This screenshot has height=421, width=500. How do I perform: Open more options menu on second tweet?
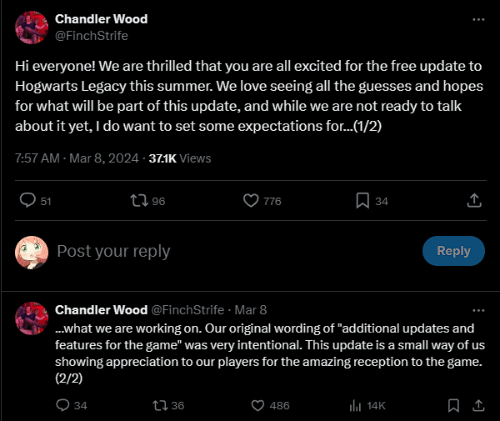point(478,310)
